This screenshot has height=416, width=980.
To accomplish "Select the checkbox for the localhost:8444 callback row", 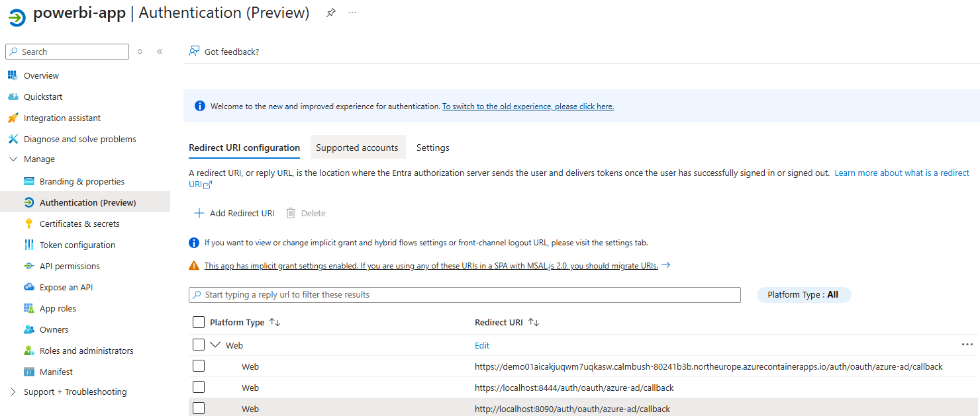I will click(199, 387).
